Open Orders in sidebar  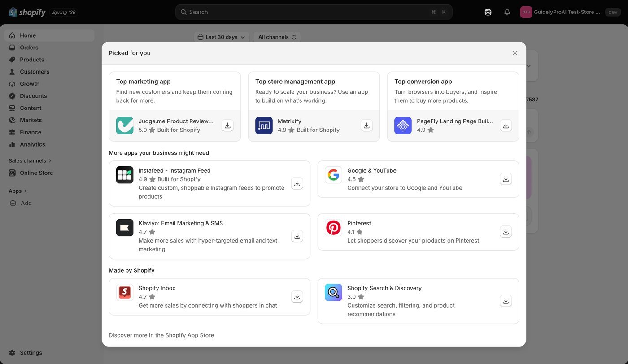click(x=49, y=48)
